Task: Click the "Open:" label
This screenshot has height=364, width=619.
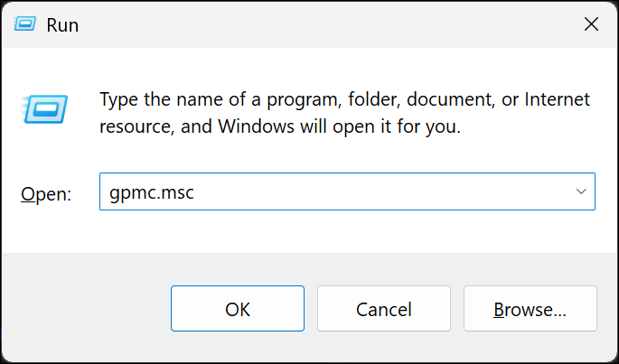Action: click(x=45, y=193)
